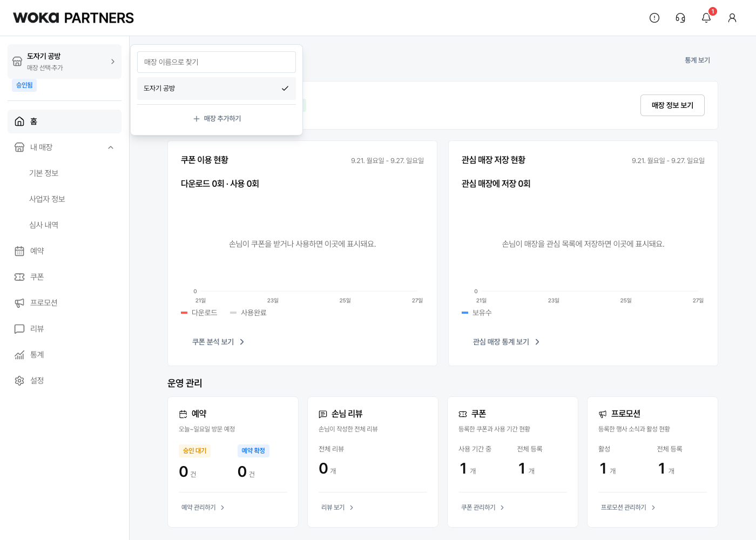Click the red 다운로드 legend swatch
756x540 pixels.
[184, 313]
